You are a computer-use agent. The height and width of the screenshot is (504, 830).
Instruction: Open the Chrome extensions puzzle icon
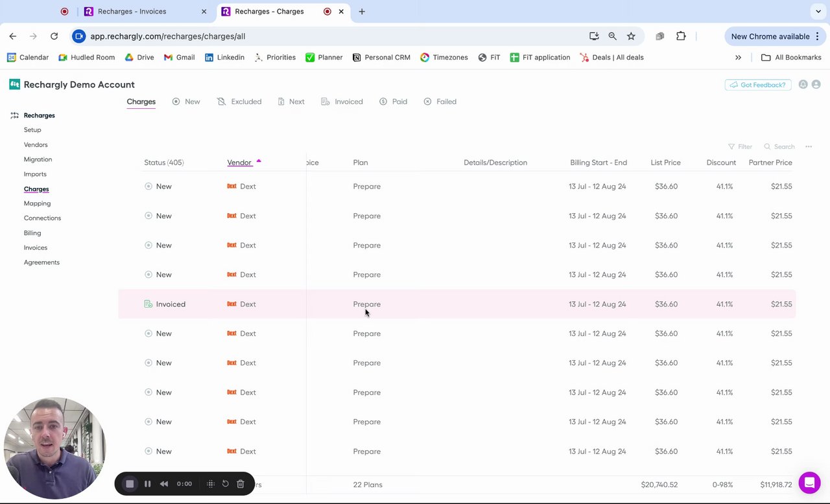point(681,36)
